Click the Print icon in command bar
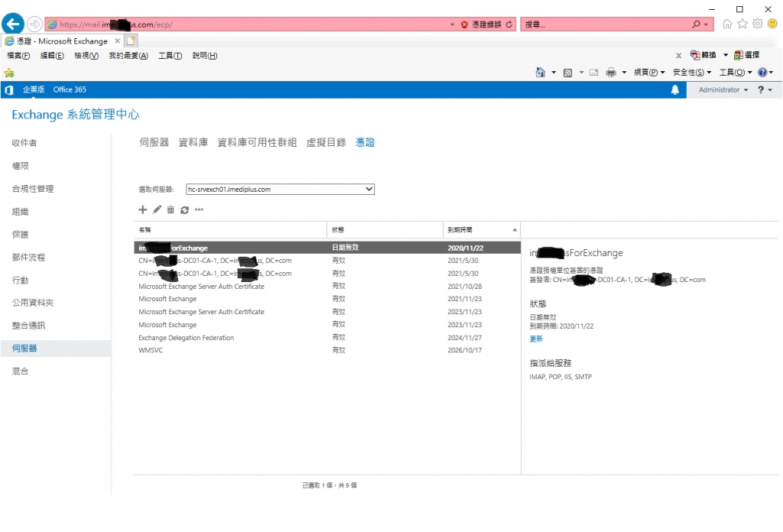 pos(611,73)
